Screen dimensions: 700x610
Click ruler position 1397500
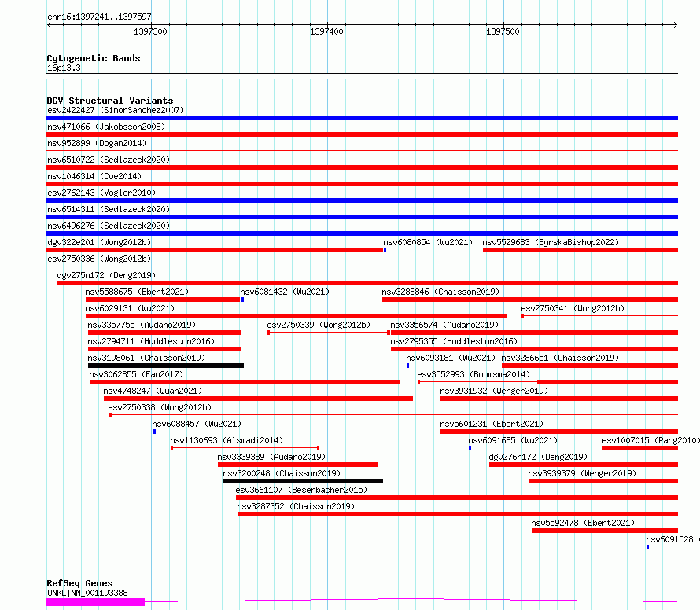point(503,31)
